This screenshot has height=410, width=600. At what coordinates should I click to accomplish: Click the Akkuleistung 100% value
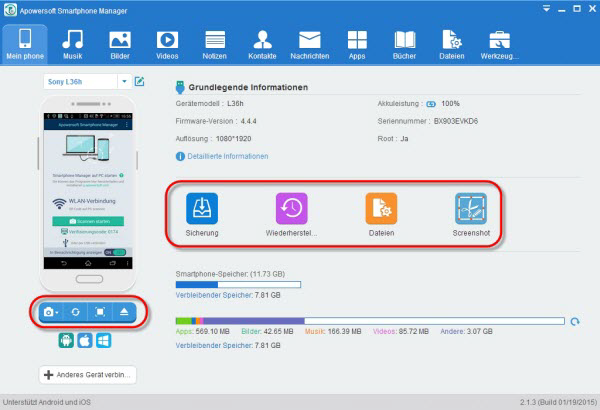coord(450,103)
